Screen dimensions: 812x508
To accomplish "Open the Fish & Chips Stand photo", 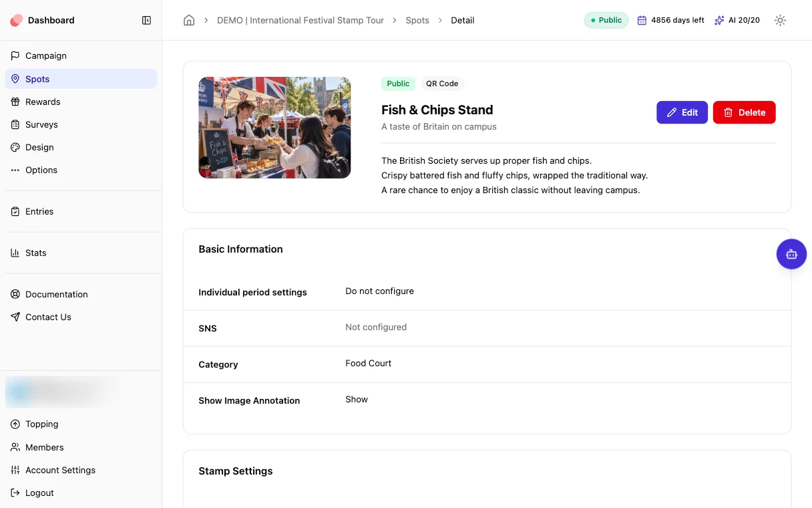I will pos(274,128).
